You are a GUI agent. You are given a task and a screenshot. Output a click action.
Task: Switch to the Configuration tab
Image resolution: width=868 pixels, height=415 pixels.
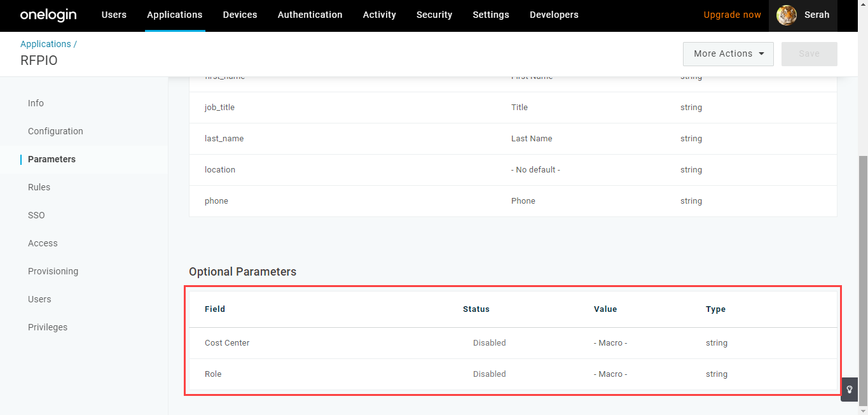(55, 131)
